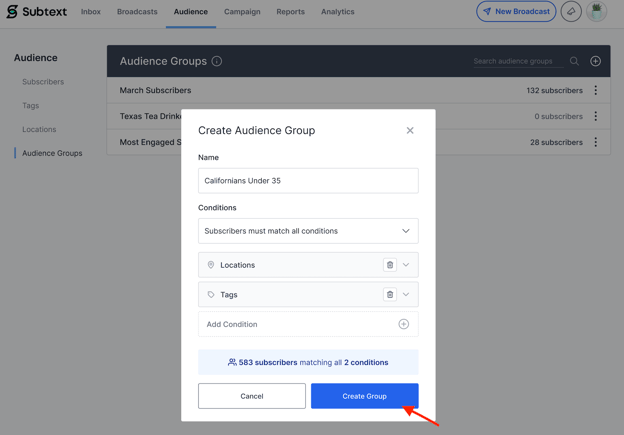Expand the Tags condition chevron
Screen dimensions: 624x435
(x=406, y=295)
